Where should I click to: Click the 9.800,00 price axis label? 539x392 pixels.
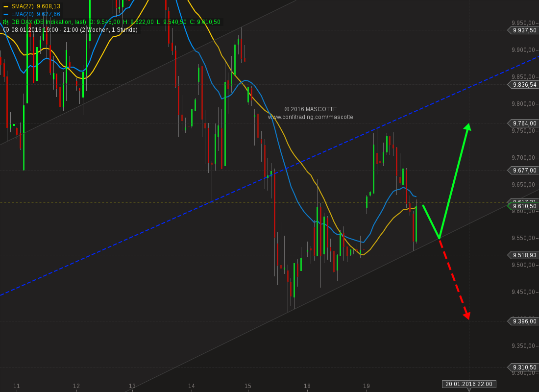coord(523,104)
